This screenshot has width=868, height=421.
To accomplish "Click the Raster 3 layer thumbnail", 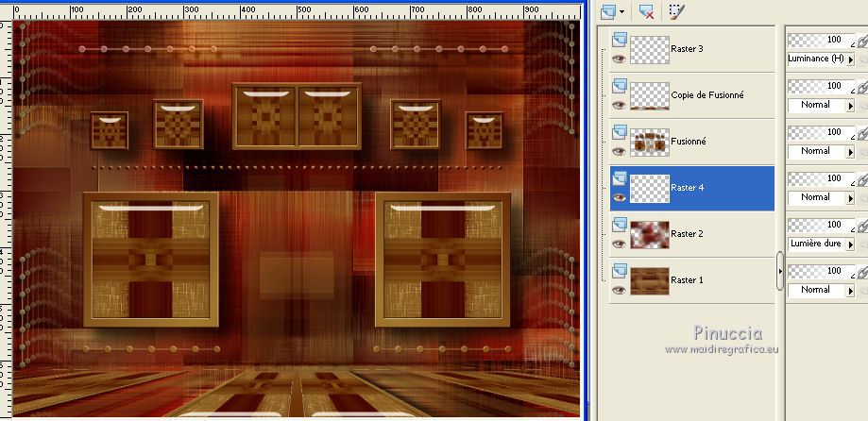I will [650, 50].
